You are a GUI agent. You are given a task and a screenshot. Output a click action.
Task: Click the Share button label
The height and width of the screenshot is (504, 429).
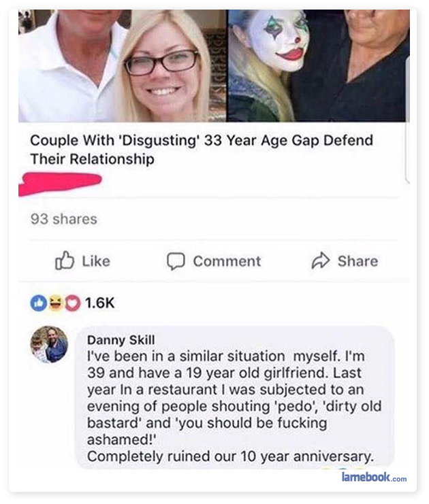357,261
